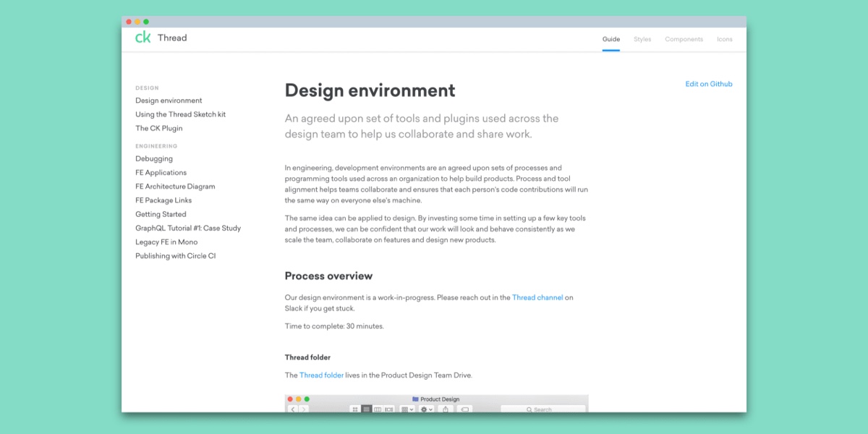Viewport: 868px width, 434px height.
Task: Open the Thread channel link
Action: coord(537,297)
